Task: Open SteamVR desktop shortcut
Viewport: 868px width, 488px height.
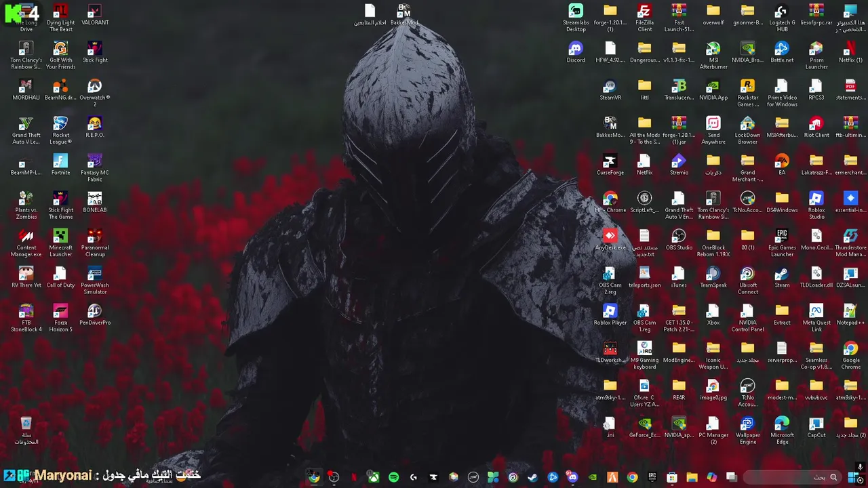Action: pyautogui.click(x=610, y=89)
